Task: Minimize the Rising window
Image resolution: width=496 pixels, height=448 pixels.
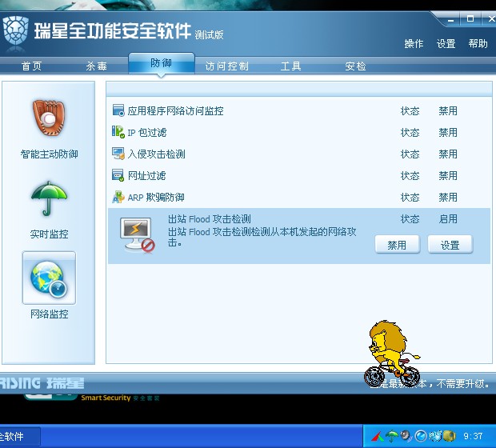Action: [451, 20]
